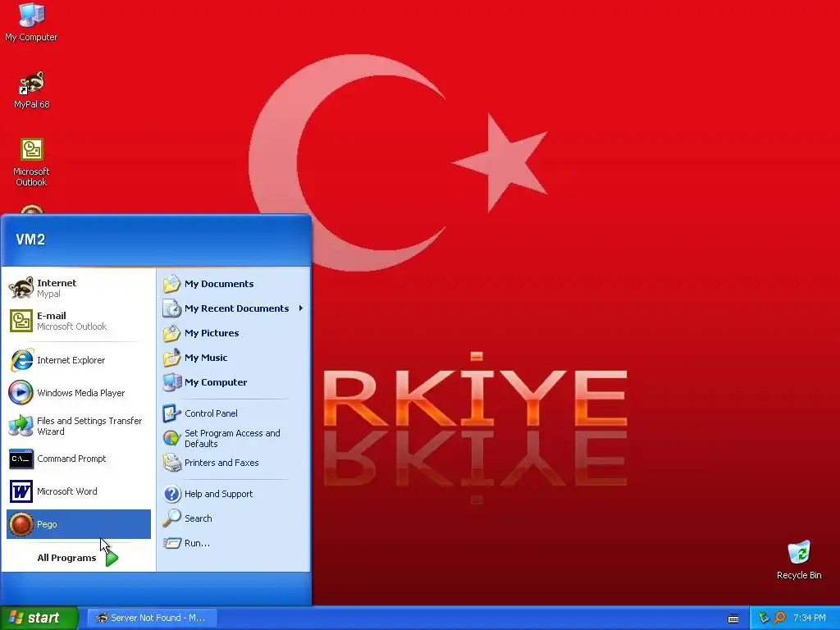Open My Computer in the Start menu

coord(234,382)
